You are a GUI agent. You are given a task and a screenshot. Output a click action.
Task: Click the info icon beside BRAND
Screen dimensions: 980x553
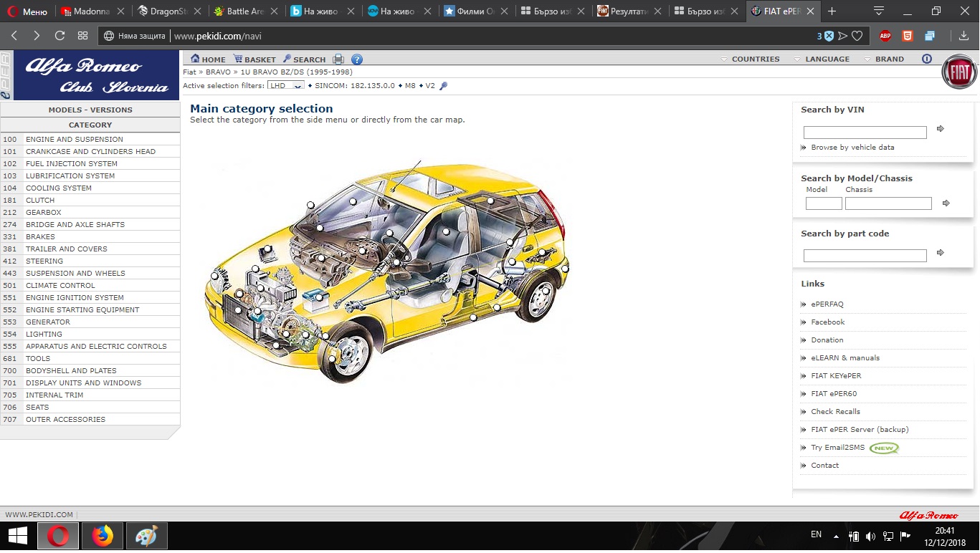[927, 59]
